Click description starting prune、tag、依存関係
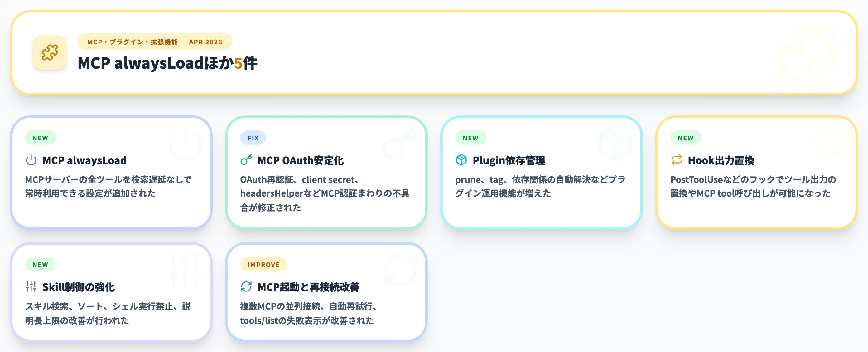Screen dimensions: 868x352 pos(541,186)
